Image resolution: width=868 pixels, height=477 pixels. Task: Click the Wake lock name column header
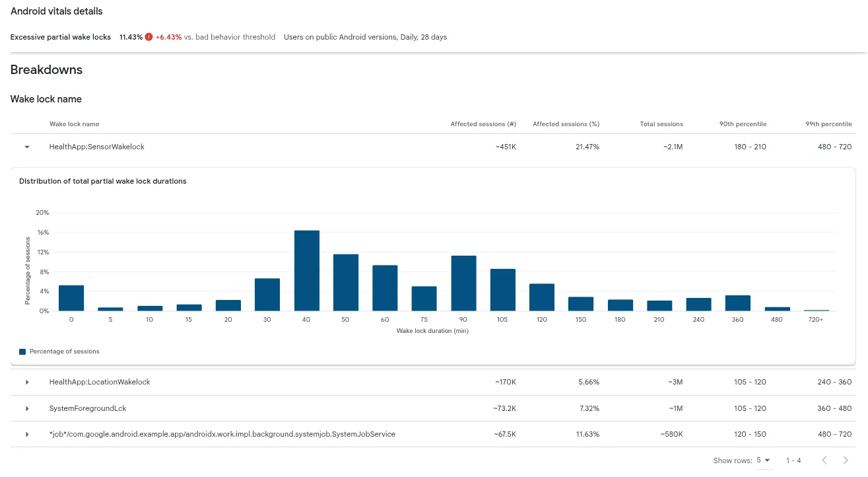75,124
